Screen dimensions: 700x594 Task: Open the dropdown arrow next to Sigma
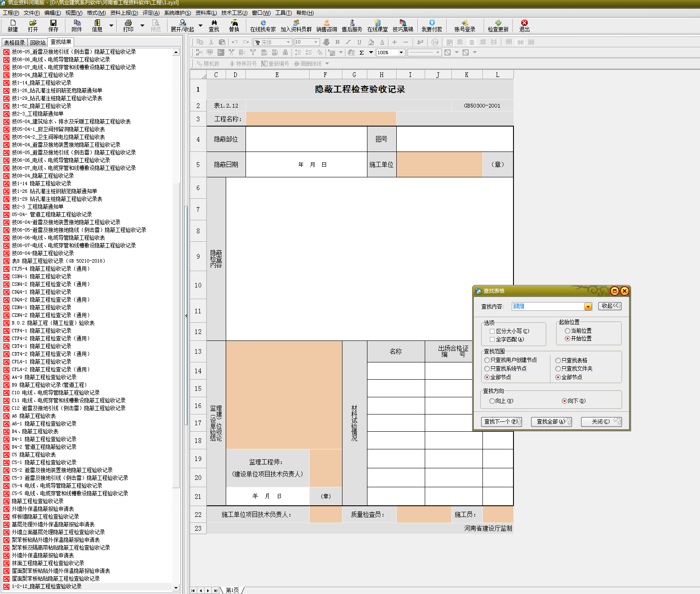pyautogui.click(x=371, y=53)
